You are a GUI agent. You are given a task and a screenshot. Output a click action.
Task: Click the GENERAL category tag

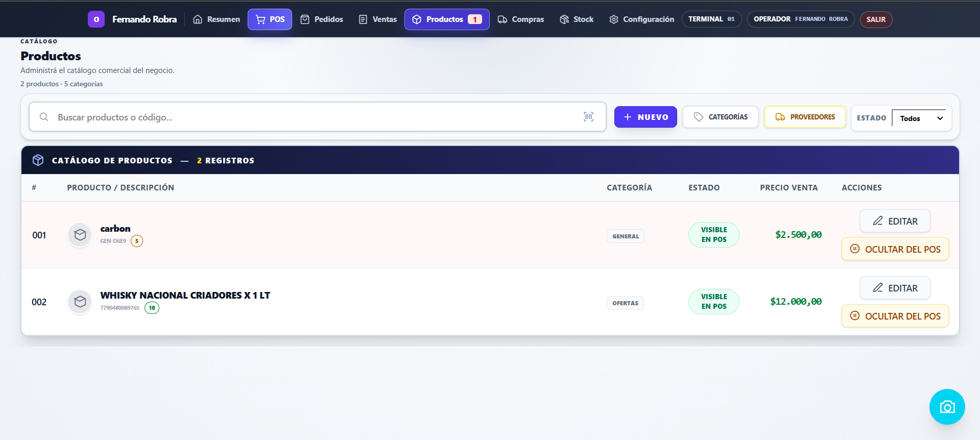626,236
